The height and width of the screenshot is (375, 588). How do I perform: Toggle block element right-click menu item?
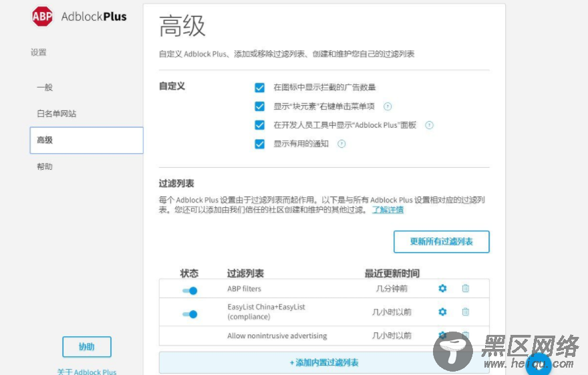(259, 106)
